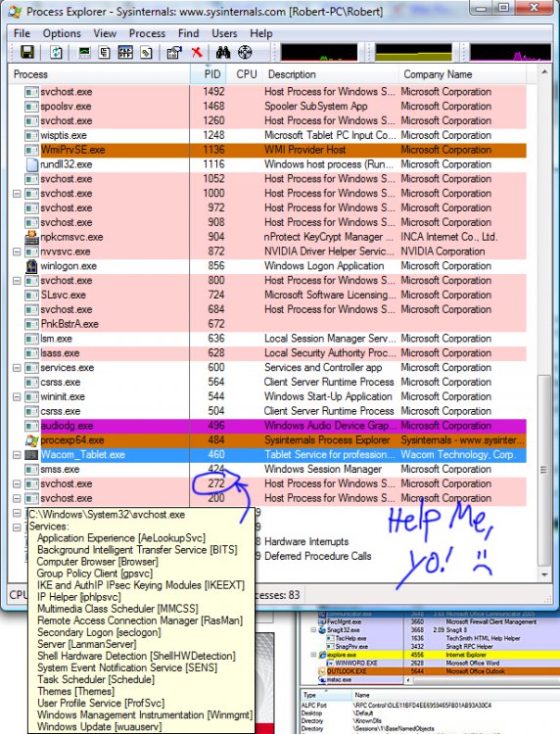
Task: Click the Wacom_Tablet.exe process icon
Action: (x=31, y=454)
